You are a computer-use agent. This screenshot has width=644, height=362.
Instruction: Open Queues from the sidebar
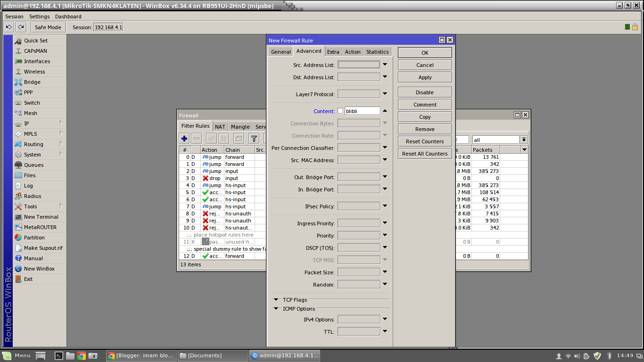(x=33, y=165)
